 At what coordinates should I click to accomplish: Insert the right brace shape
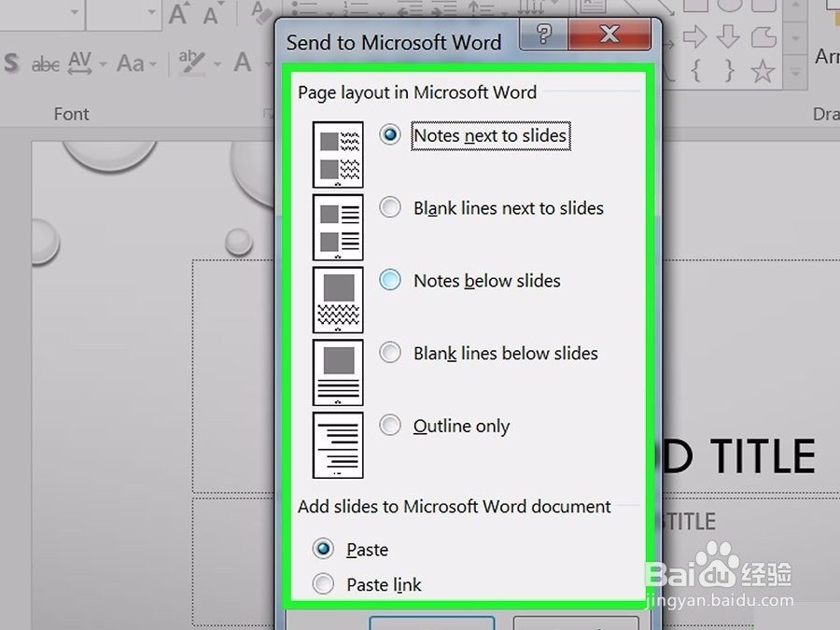coord(729,70)
